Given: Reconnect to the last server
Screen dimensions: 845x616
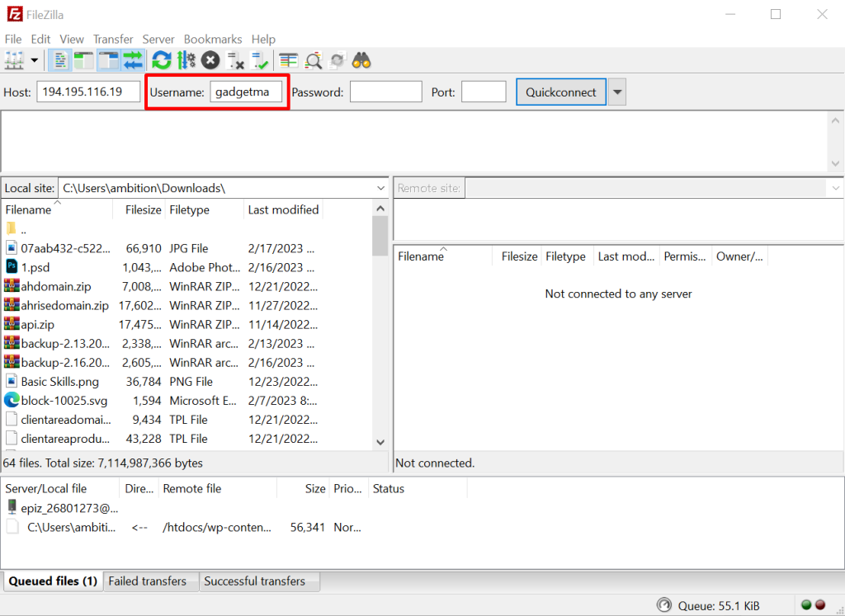Looking at the screenshot, I should 260,60.
